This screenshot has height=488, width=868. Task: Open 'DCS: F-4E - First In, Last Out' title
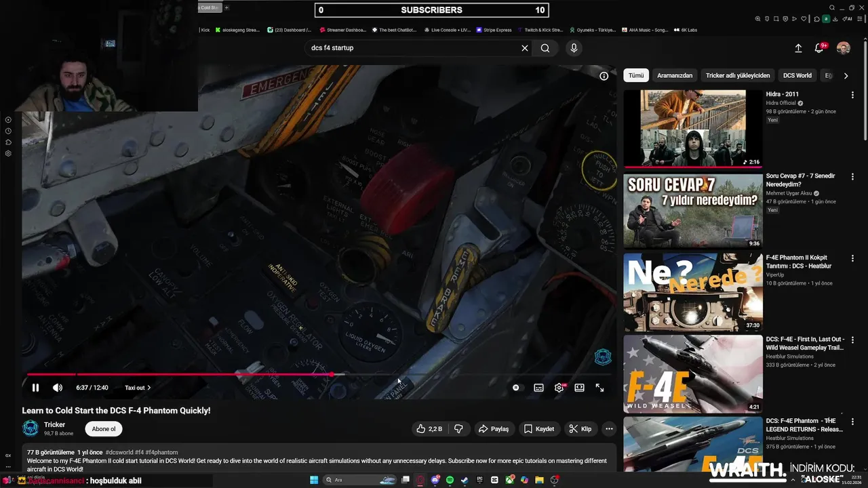click(x=805, y=344)
